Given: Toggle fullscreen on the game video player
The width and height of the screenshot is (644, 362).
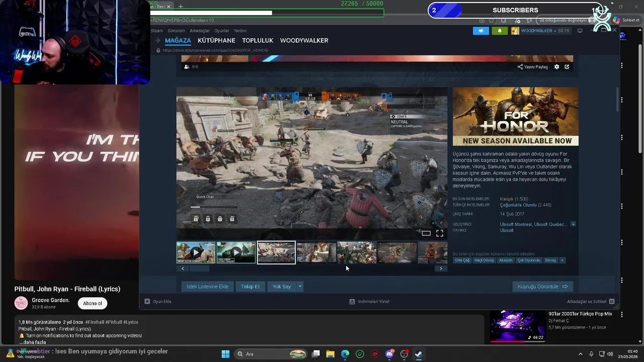Looking at the screenshot, I should point(439,233).
